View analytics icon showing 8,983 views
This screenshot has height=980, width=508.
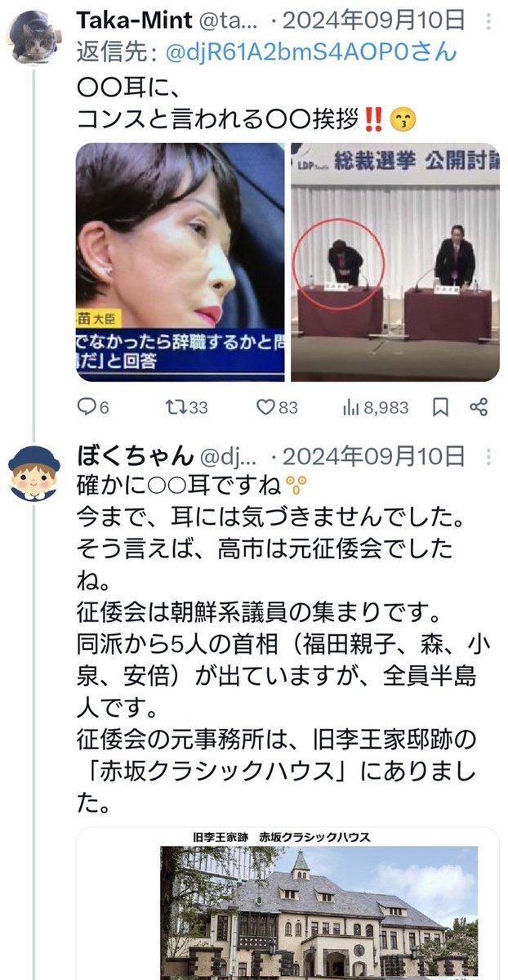point(350,408)
